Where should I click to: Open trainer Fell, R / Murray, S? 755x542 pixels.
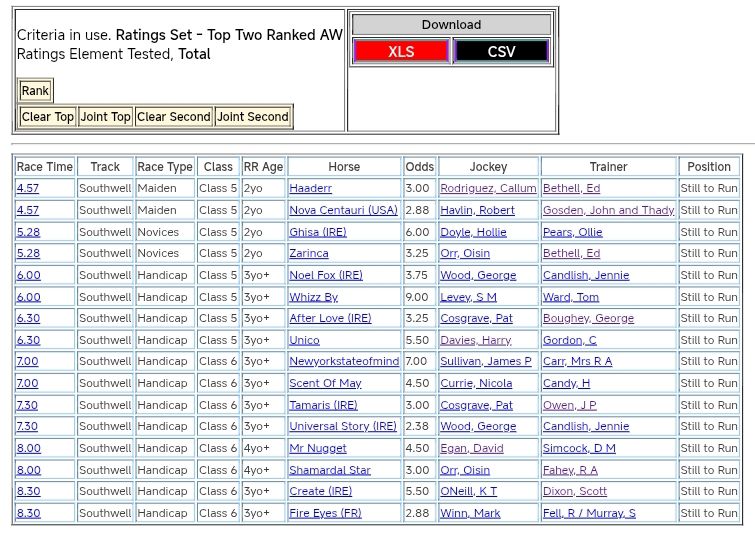point(589,513)
